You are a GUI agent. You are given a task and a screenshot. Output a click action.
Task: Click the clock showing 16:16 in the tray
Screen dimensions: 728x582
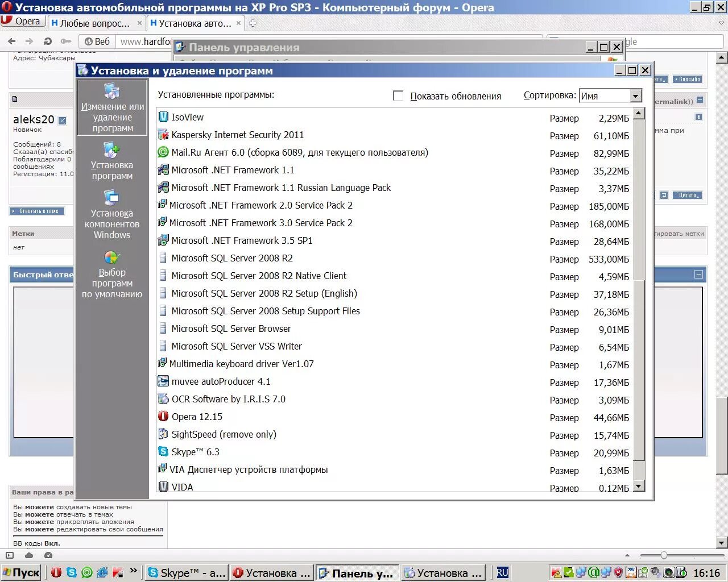coord(707,573)
